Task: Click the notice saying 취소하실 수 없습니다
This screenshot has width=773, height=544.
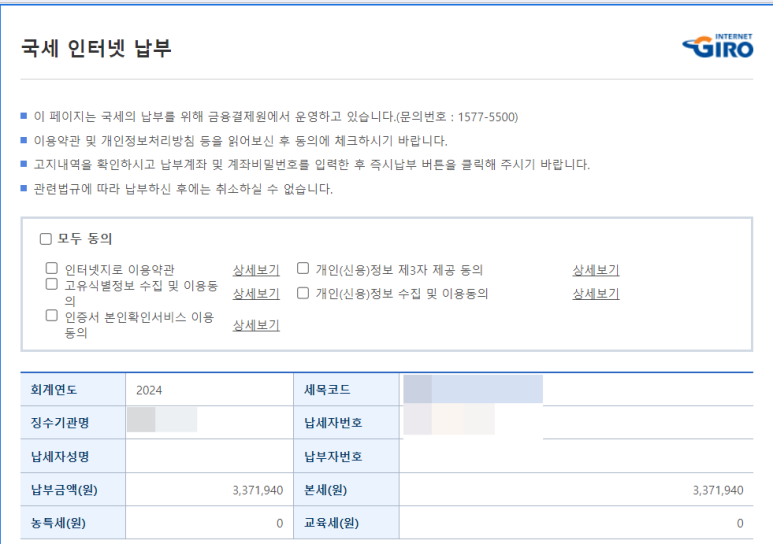Action: pos(183,189)
